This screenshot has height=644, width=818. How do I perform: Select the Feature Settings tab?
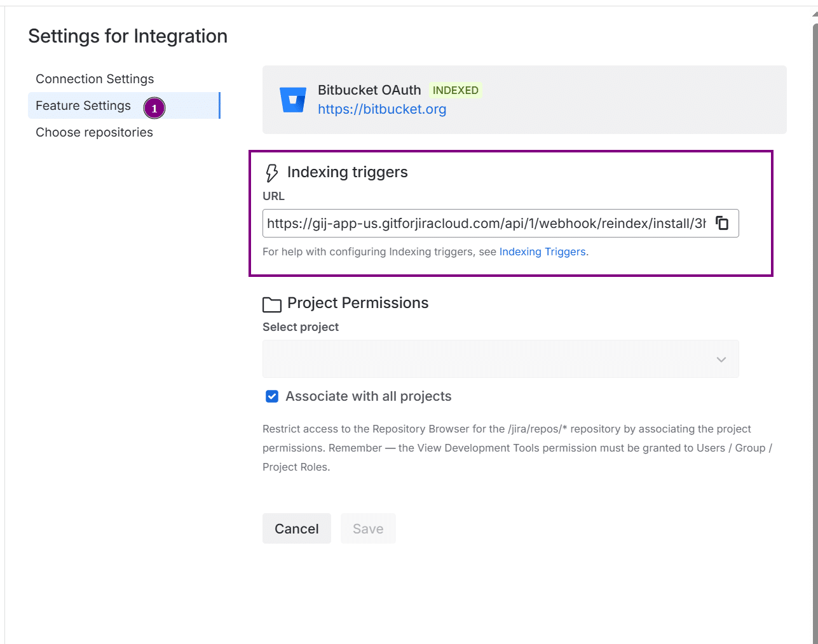pos(83,105)
